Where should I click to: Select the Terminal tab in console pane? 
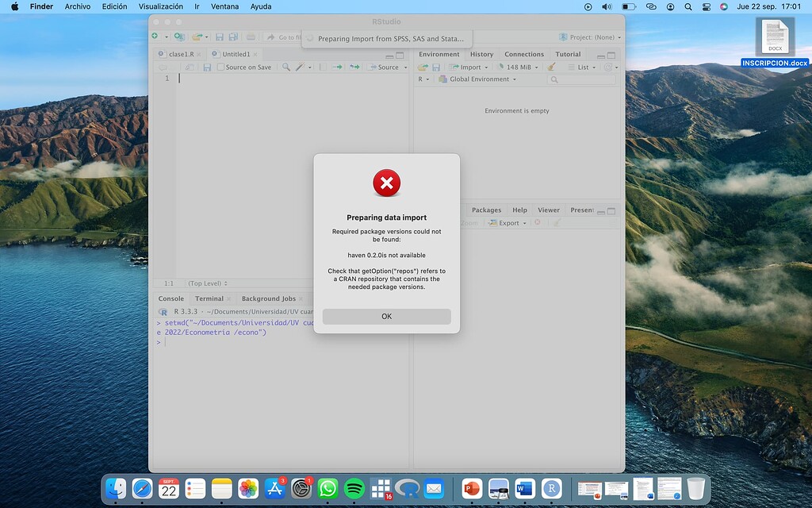tap(209, 298)
